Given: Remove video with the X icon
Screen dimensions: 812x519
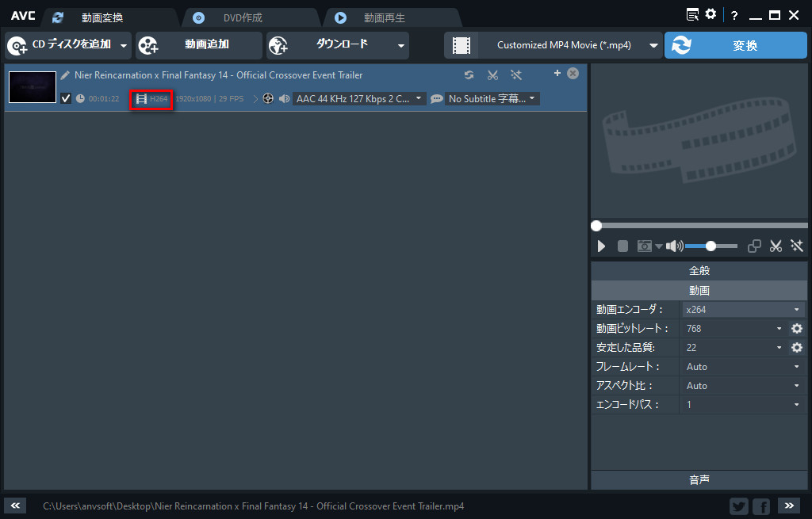Looking at the screenshot, I should (x=573, y=73).
